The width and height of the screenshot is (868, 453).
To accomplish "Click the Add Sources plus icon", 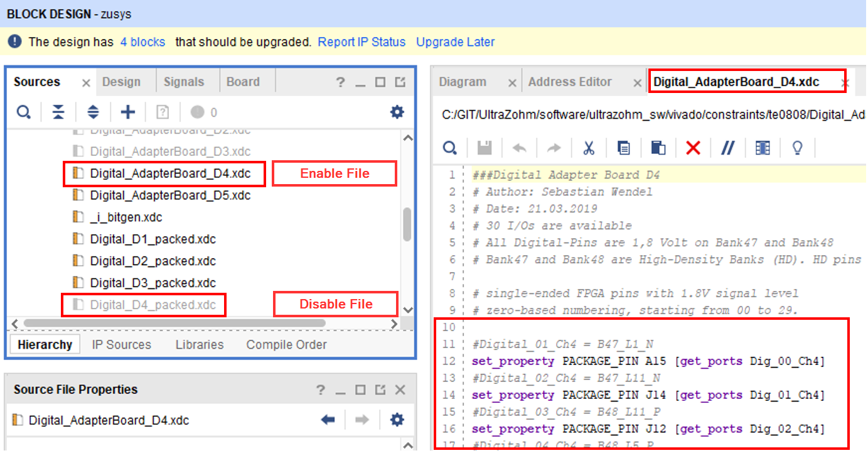I will [x=128, y=112].
